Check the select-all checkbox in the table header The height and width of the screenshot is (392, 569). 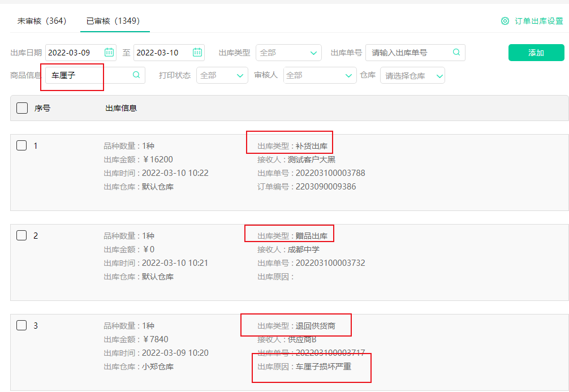(21, 107)
